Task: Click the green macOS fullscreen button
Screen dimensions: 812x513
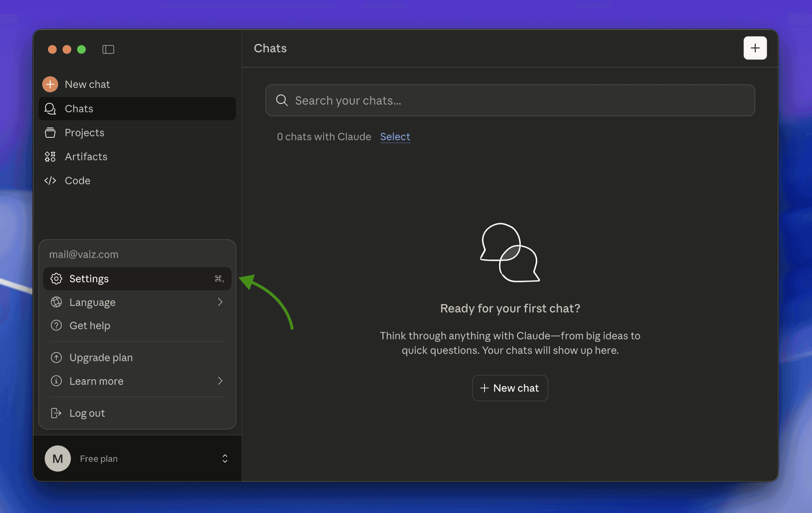Action: (x=81, y=49)
